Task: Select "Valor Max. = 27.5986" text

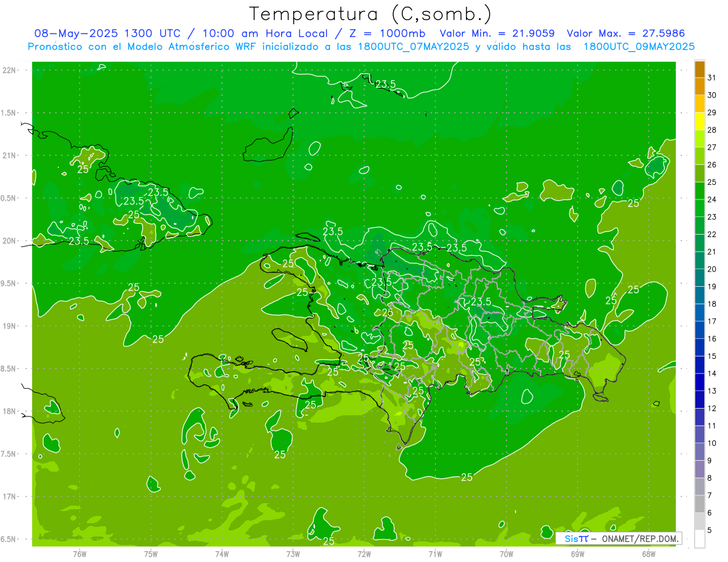Action: 627,33
